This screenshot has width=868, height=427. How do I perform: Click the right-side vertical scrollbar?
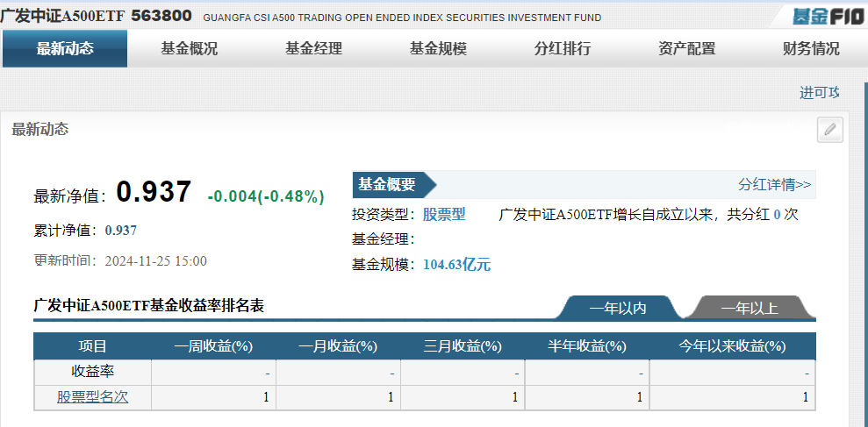click(865, 254)
